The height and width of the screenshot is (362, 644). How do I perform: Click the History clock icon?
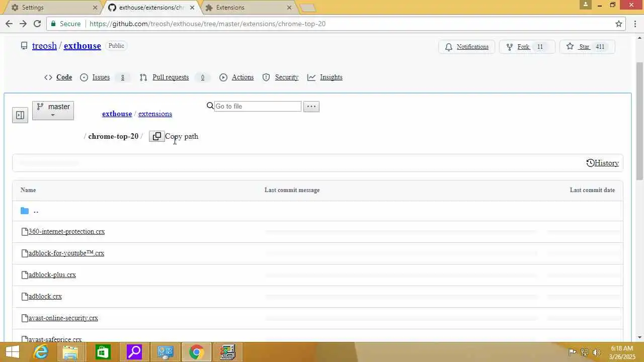(590, 163)
